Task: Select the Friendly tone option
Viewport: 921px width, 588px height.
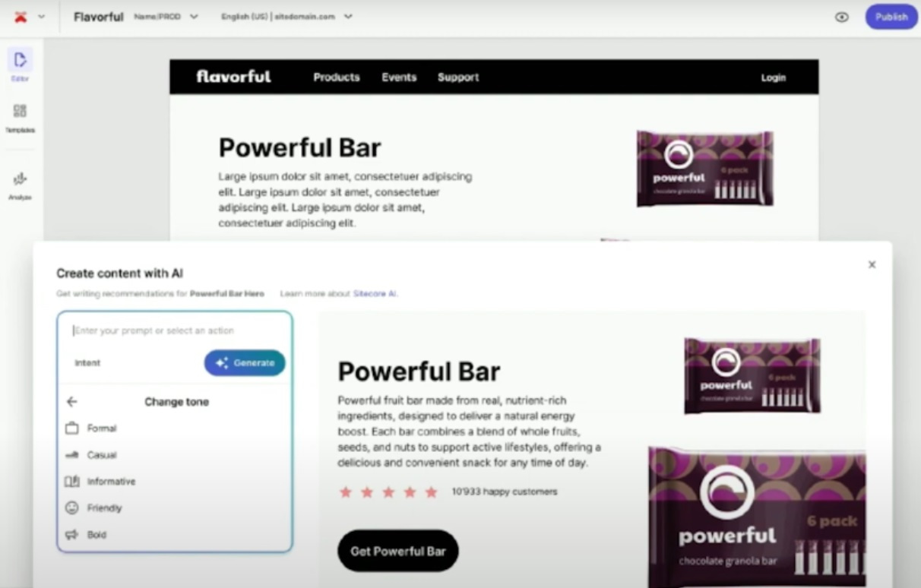Action: (x=174, y=508)
